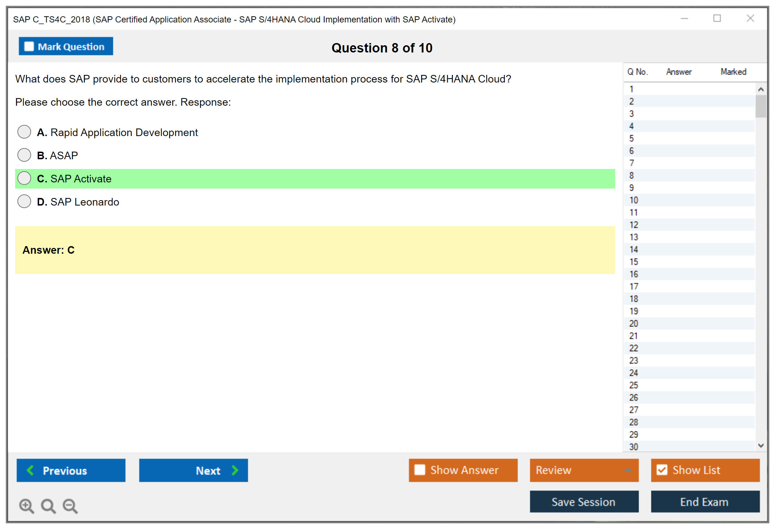The height and width of the screenshot is (532, 778).
Task: Click the reset zoom magnifier icon
Action: (48, 506)
